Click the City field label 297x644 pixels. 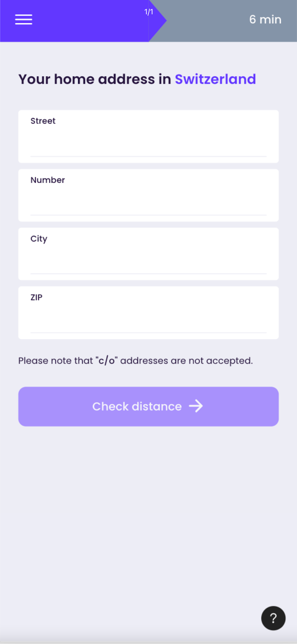[x=39, y=239]
